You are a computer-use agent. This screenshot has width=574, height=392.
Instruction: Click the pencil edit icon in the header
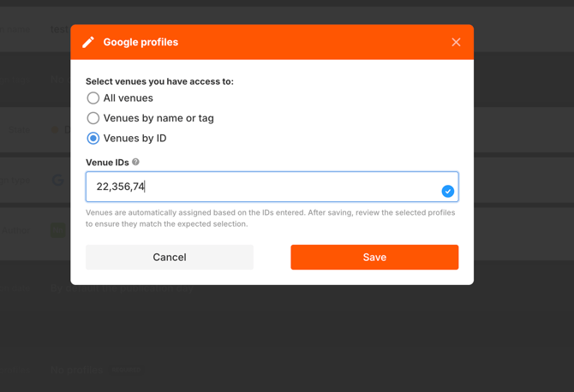(88, 42)
